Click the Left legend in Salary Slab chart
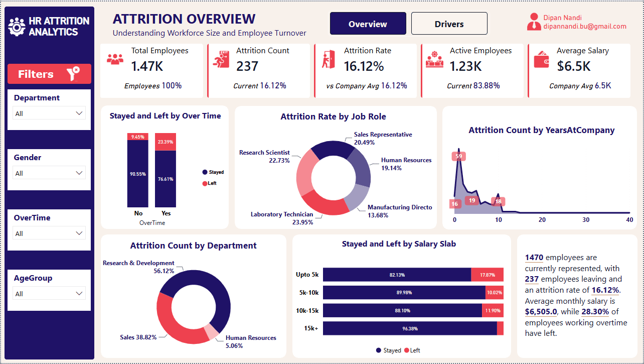This screenshot has width=644, height=364. click(x=412, y=350)
